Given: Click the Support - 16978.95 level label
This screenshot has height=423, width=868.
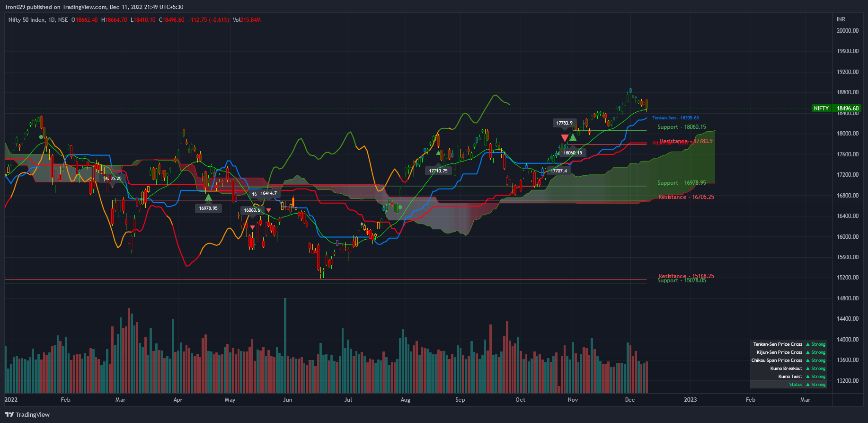Looking at the screenshot, I should pos(682,183).
